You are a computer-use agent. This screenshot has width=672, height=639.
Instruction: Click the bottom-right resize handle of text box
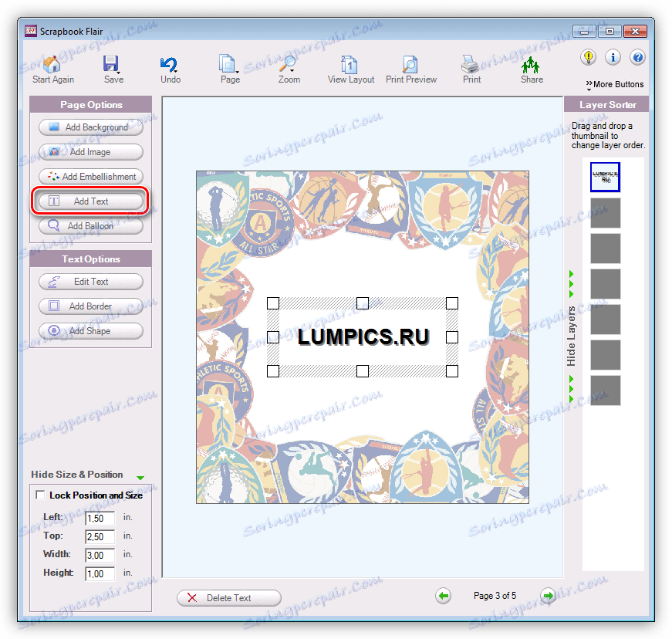452,371
